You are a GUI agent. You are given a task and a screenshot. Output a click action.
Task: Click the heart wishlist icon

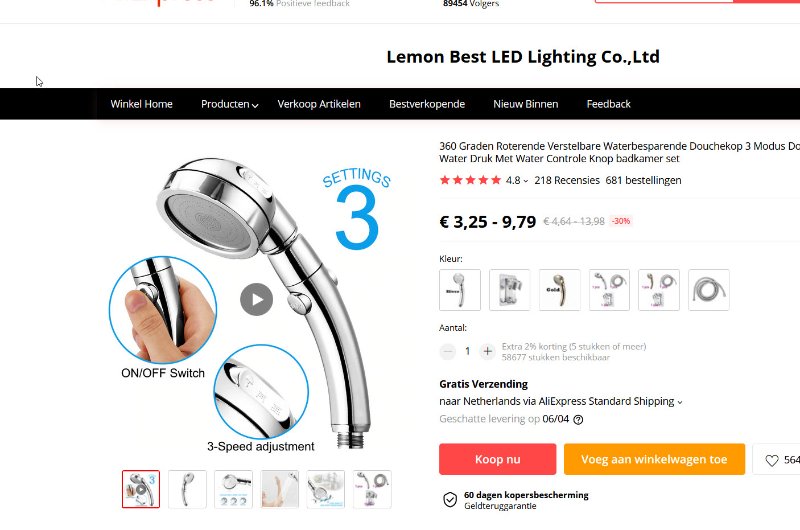771,460
